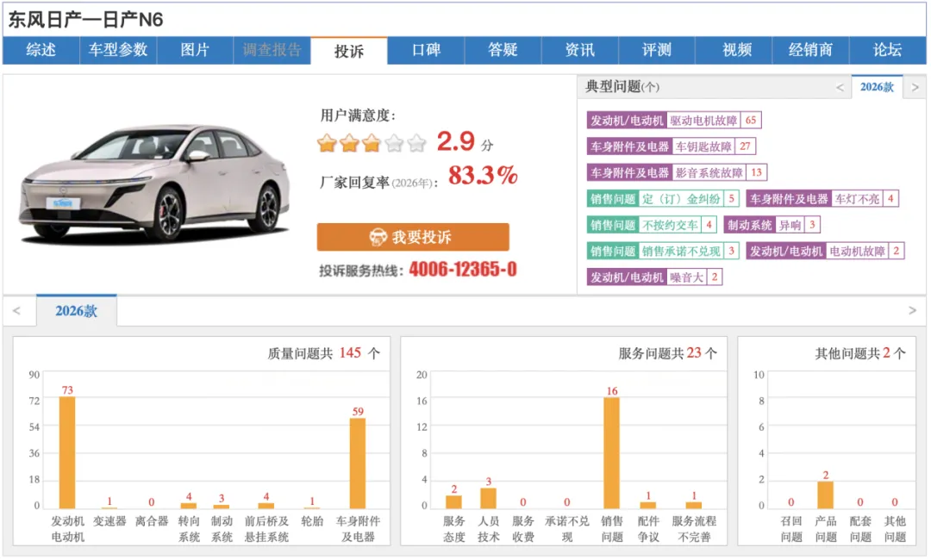The image size is (931, 560).
Task: Open the 不按约交车 4 issue tag
Action: [652, 225]
